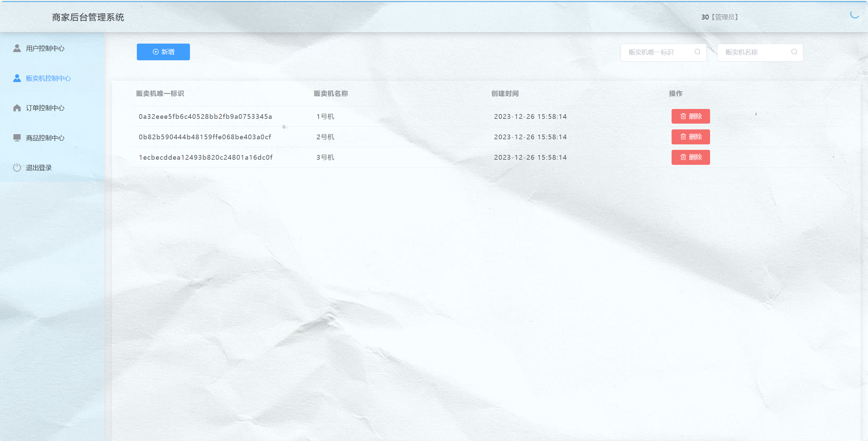Click the loading spinner icon in the top right
868x441 pixels.
click(x=854, y=15)
